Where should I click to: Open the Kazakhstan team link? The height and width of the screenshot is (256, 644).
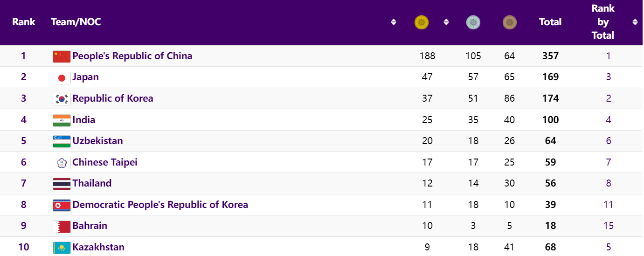pyautogui.click(x=98, y=247)
